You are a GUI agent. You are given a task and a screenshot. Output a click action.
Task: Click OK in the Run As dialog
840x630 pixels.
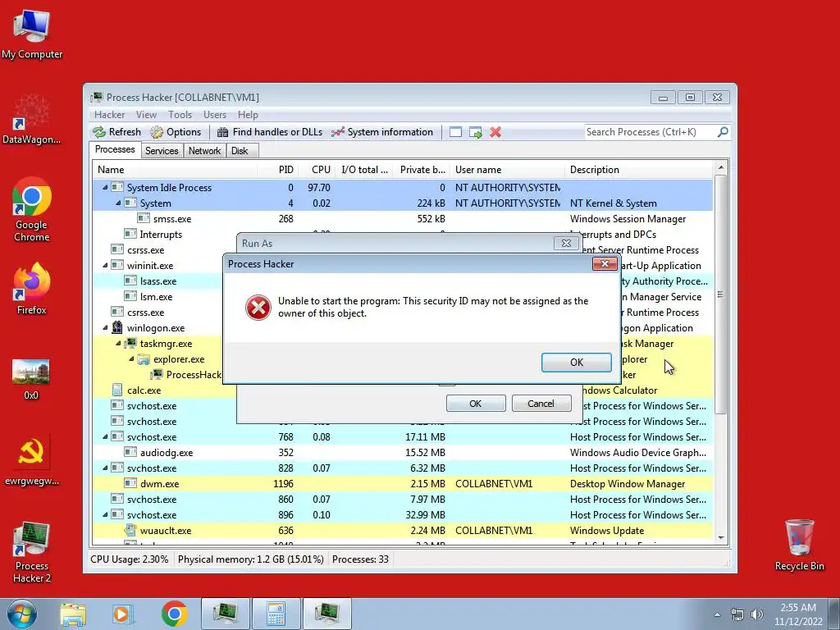click(476, 404)
